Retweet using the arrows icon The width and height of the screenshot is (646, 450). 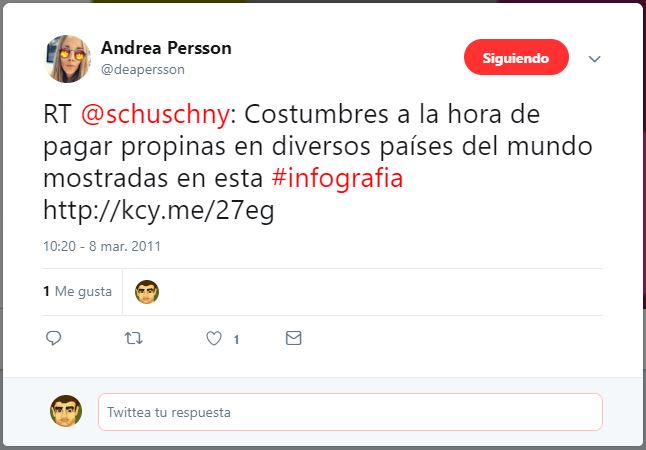pyautogui.click(x=133, y=338)
